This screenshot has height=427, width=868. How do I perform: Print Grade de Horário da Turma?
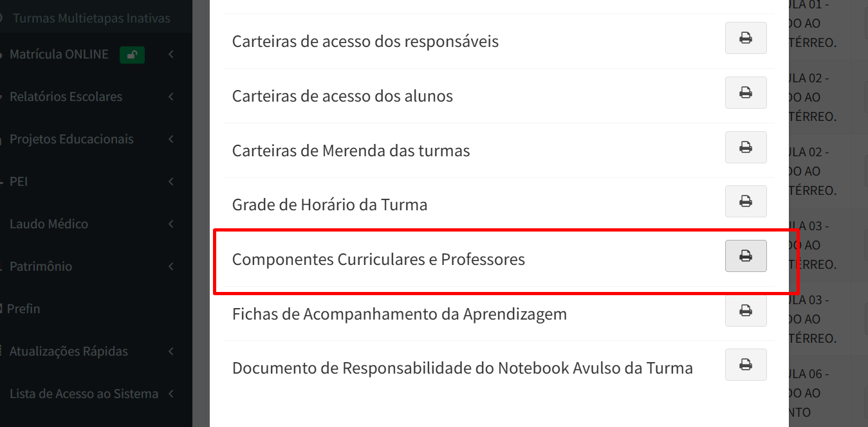click(746, 201)
